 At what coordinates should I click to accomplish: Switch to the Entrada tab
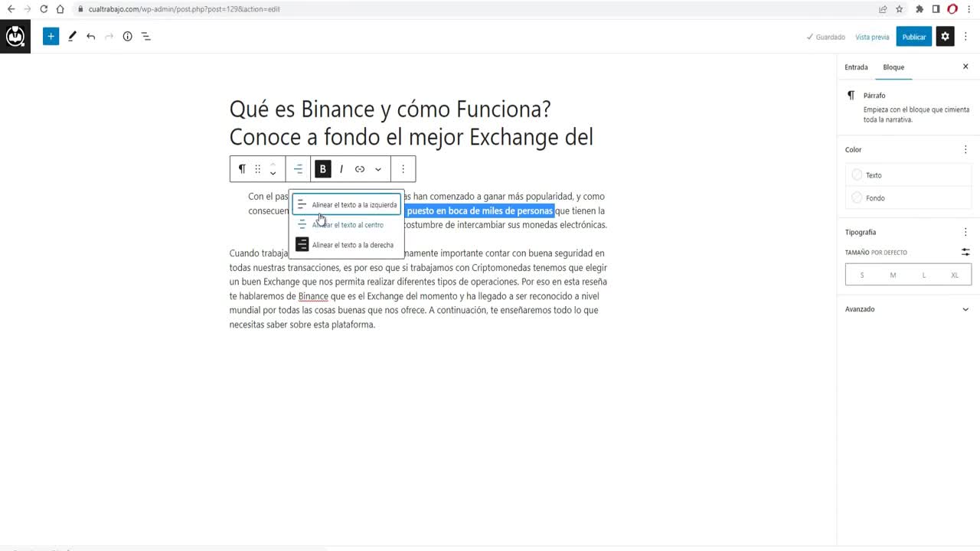[x=856, y=67]
